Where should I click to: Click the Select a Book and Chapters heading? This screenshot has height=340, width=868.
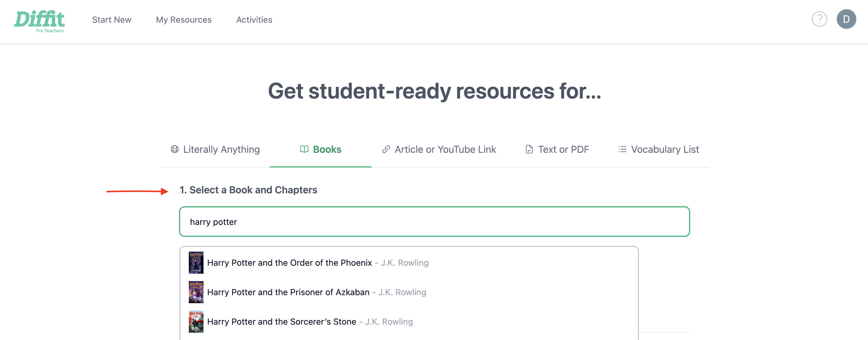pyautogui.click(x=248, y=190)
